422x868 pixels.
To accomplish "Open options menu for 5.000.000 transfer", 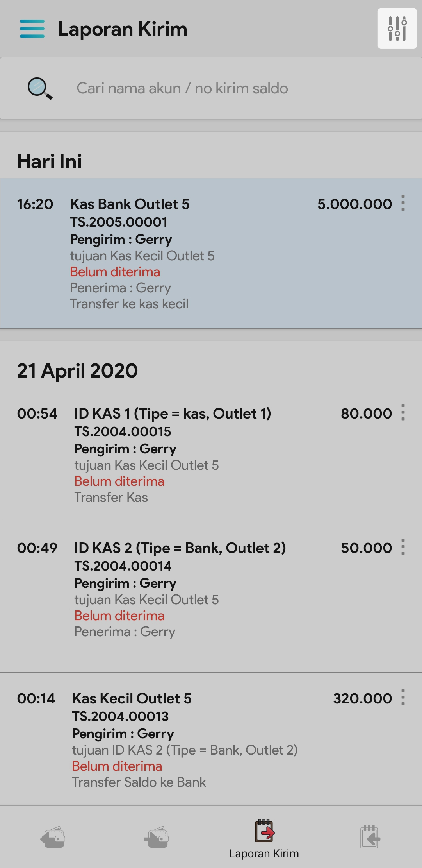I will [x=403, y=203].
